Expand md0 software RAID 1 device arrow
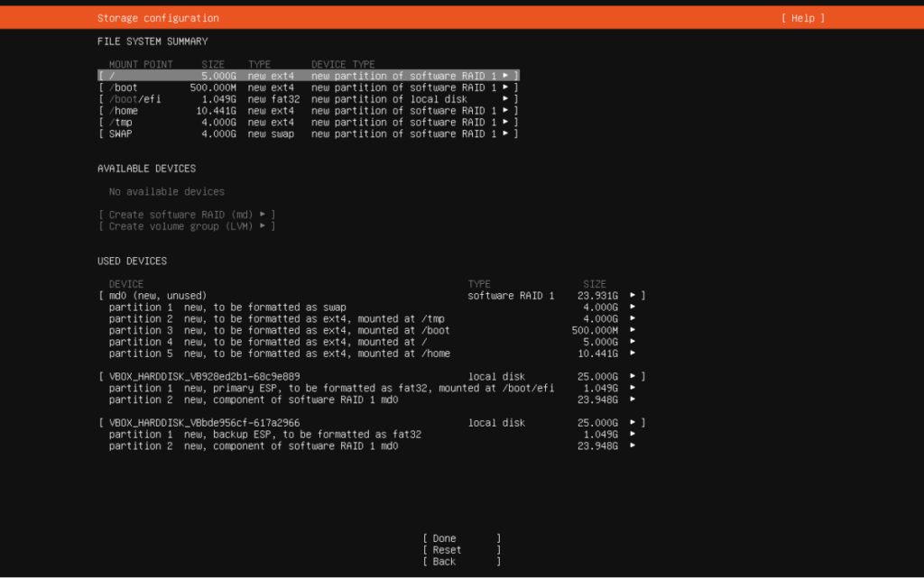This screenshot has height=578, width=924. [x=633, y=296]
